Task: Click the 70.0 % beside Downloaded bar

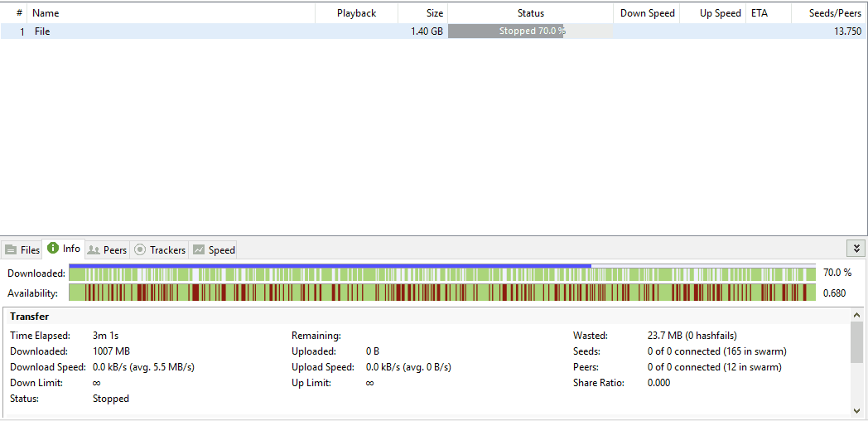Action: (x=837, y=273)
